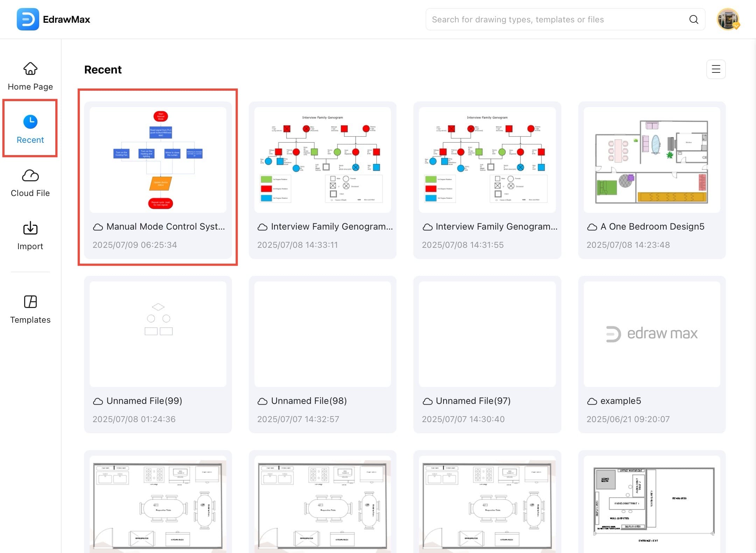
Task: Open Manual Mode Control System thumbnail
Action: (158, 160)
